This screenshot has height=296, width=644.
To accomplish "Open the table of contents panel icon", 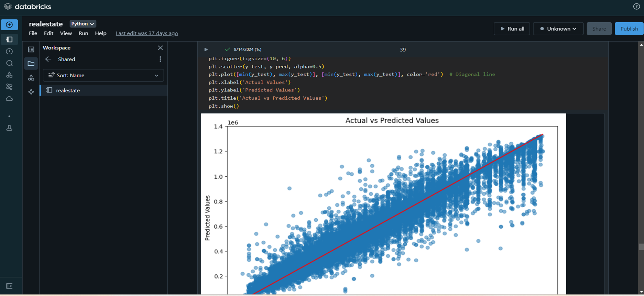I will (31, 50).
